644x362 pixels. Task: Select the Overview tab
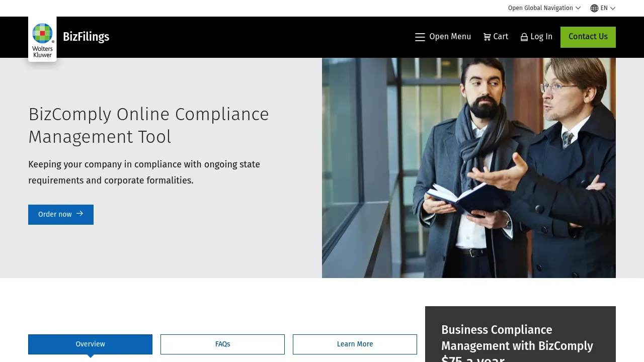click(90, 344)
